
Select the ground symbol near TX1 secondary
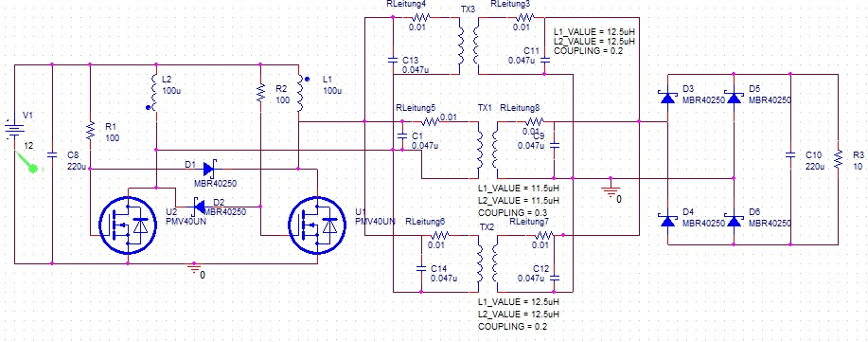pos(611,189)
